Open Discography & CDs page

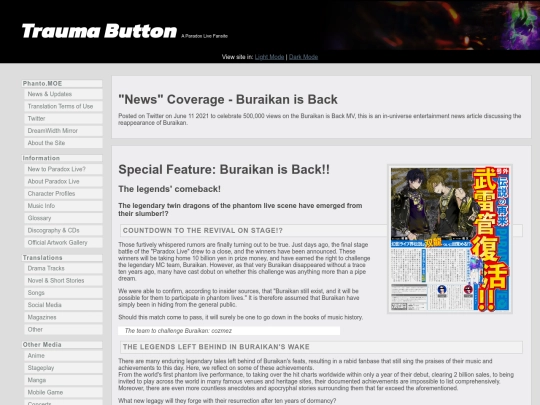63,230
